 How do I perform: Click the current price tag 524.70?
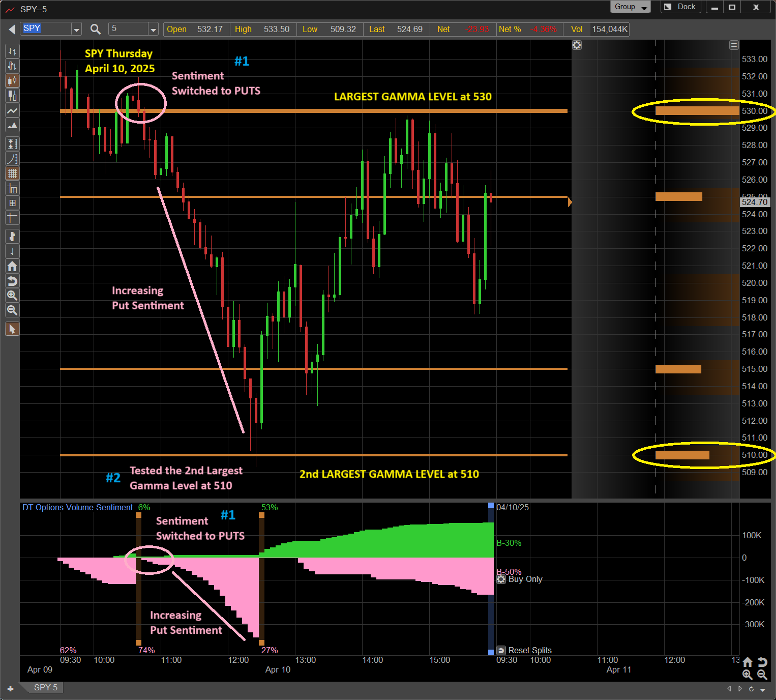tap(755, 202)
